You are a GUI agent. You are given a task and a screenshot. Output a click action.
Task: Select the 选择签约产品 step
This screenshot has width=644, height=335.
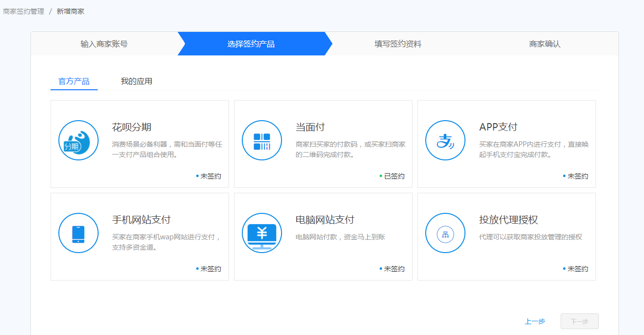click(251, 44)
